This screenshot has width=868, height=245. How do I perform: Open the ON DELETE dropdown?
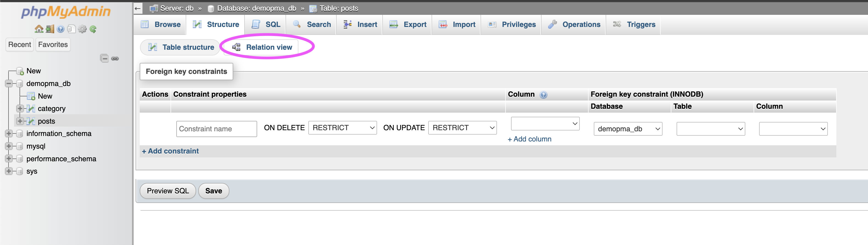(x=342, y=128)
